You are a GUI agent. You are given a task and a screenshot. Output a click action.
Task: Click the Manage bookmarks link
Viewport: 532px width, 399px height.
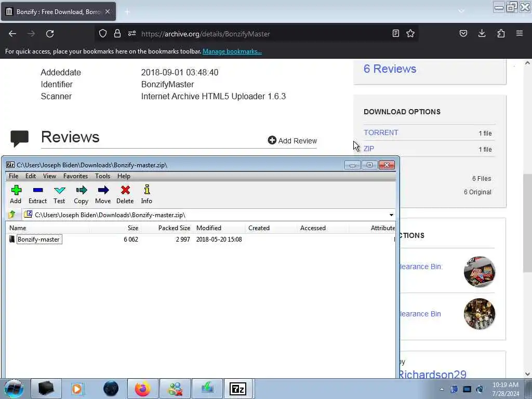click(x=232, y=51)
